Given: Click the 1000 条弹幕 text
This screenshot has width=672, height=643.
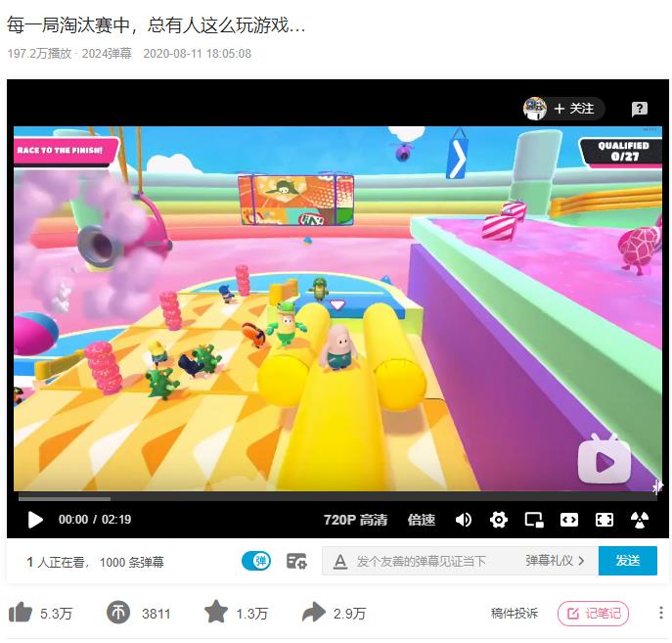Looking at the screenshot, I should tap(132, 562).
